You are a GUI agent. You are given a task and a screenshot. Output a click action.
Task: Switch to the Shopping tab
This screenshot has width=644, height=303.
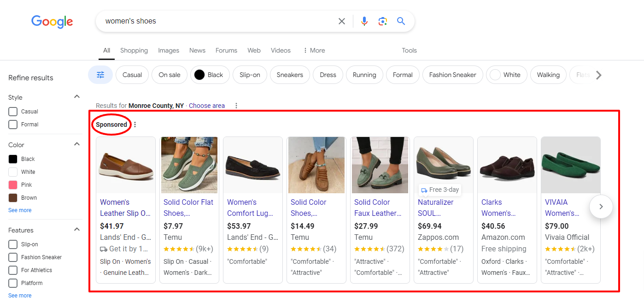click(134, 50)
